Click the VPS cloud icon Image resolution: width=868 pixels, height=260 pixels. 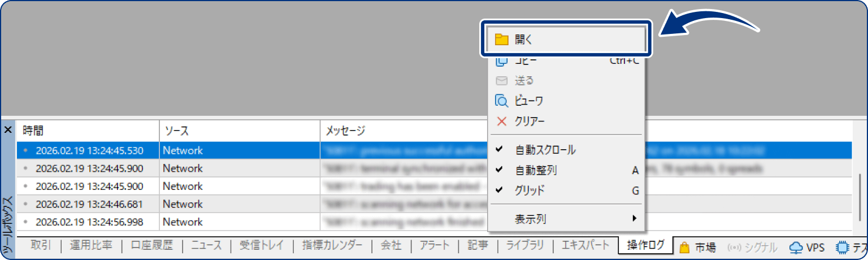pyautogui.click(x=796, y=247)
